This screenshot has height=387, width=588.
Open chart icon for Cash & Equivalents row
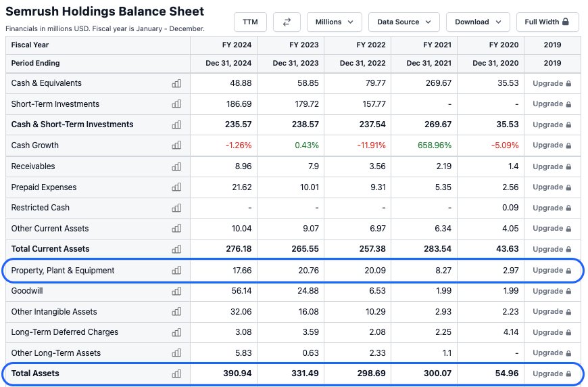pyautogui.click(x=176, y=83)
